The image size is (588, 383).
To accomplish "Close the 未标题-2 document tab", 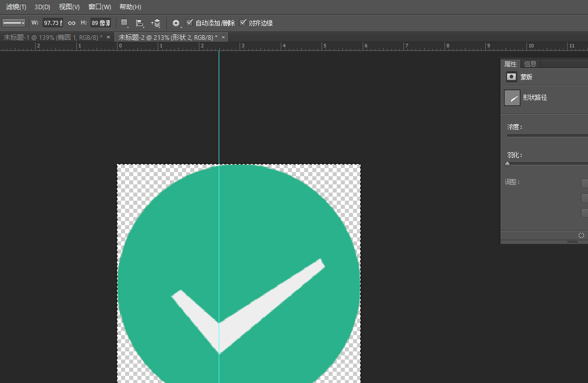I will (223, 37).
